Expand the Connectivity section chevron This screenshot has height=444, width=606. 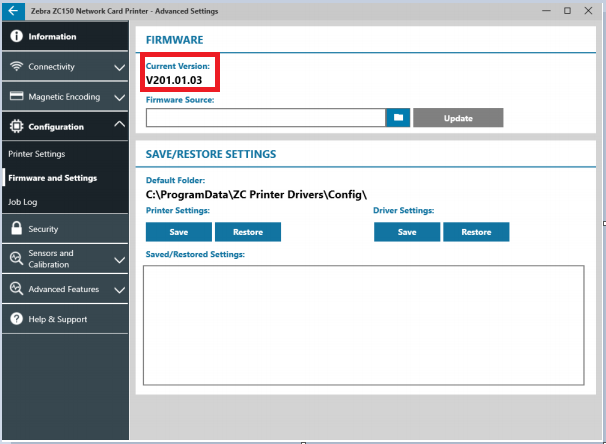119,68
